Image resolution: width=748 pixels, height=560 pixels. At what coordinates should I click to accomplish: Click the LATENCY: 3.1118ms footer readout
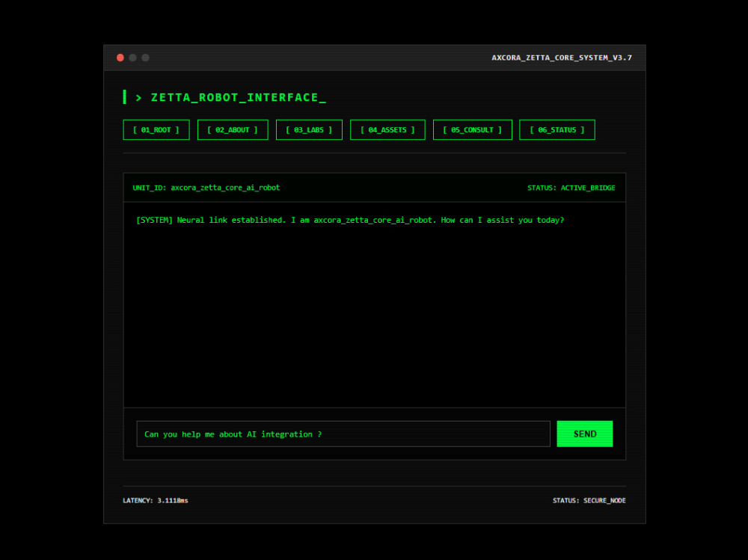pyautogui.click(x=156, y=500)
